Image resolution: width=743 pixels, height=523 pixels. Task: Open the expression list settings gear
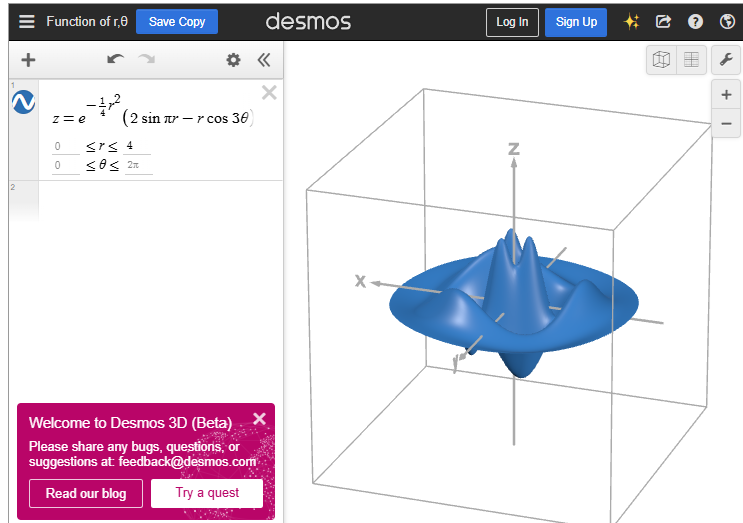(x=233, y=60)
